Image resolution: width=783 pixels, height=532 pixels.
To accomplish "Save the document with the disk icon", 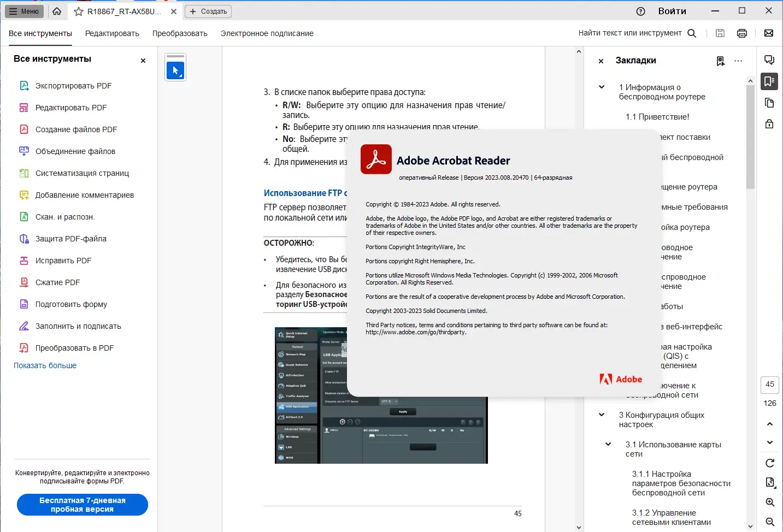I will [x=720, y=33].
